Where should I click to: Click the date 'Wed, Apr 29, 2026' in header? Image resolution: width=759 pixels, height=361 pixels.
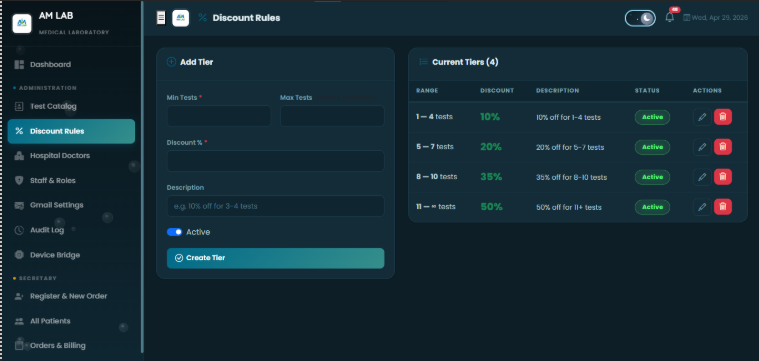(x=719, y=18)
